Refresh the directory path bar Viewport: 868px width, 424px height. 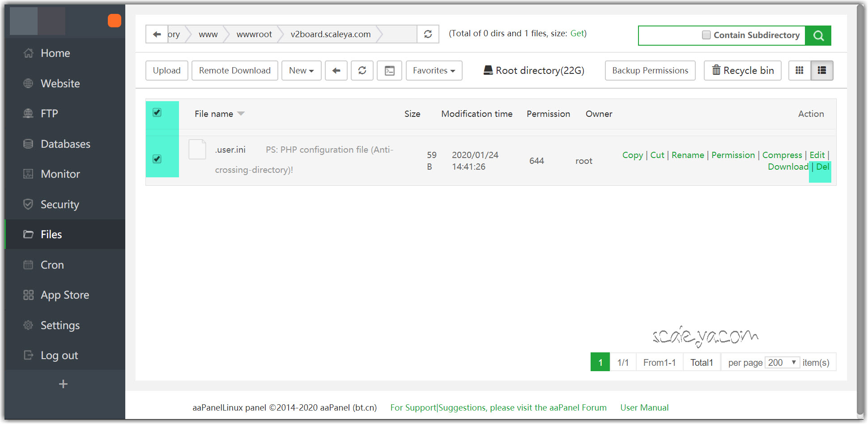(x=428, y=34)
